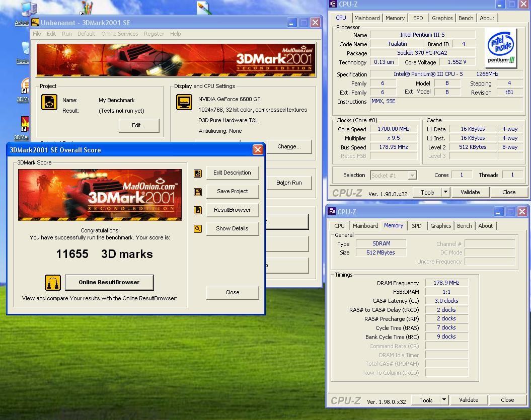The width and height of the screenshot is (531, 420).
Task: Switch to Bench tab in top CPU-Z
Action: 466,18
